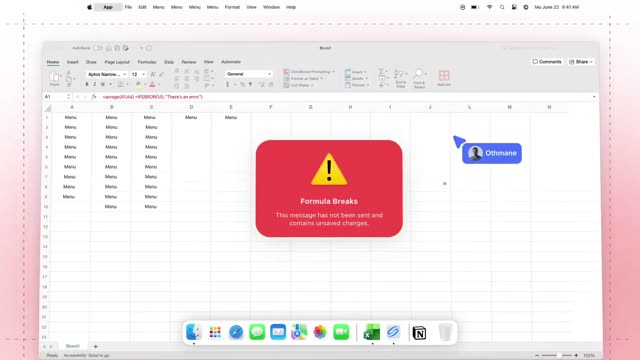The width and height of the screenshot is (640, 360).
Task: Open Find & Select magnifier
Action: 419,78
